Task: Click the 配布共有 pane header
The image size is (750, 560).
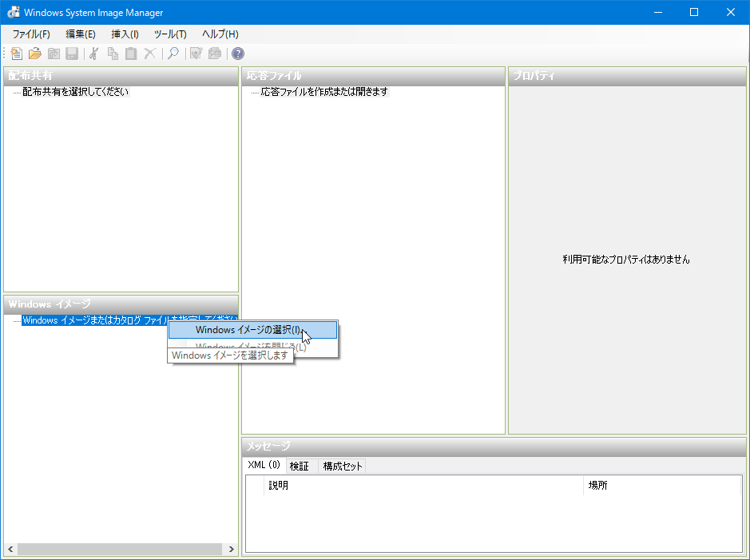Action: pos(121,76)
